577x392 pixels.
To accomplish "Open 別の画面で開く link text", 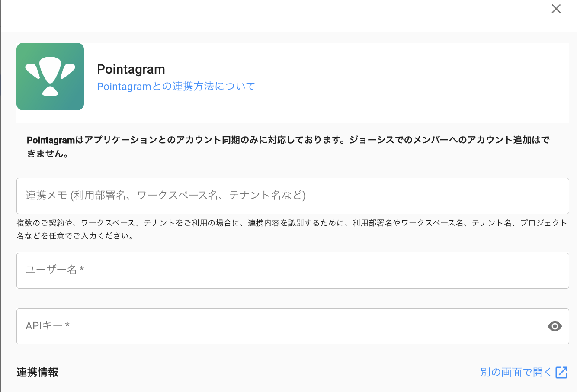I will point(516,372).
